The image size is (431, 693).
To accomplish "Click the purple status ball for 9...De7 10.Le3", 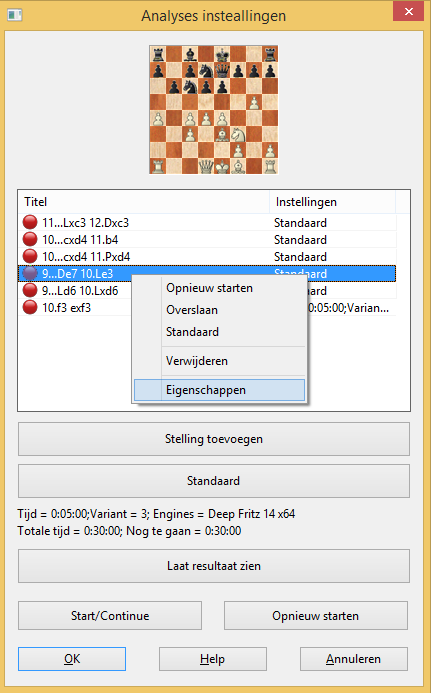I will tap(30, 274).
